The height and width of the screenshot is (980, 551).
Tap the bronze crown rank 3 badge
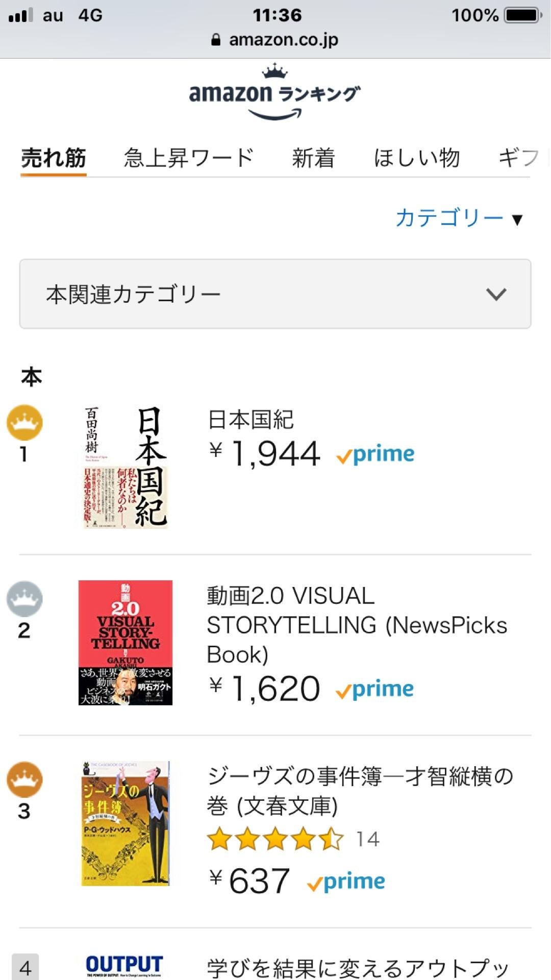click(24, 779)
